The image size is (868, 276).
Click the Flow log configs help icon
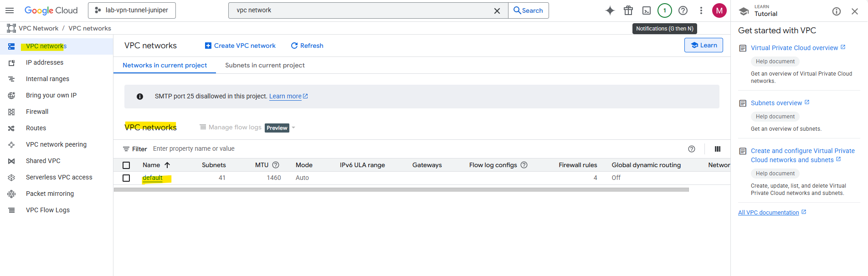[524, 165]
